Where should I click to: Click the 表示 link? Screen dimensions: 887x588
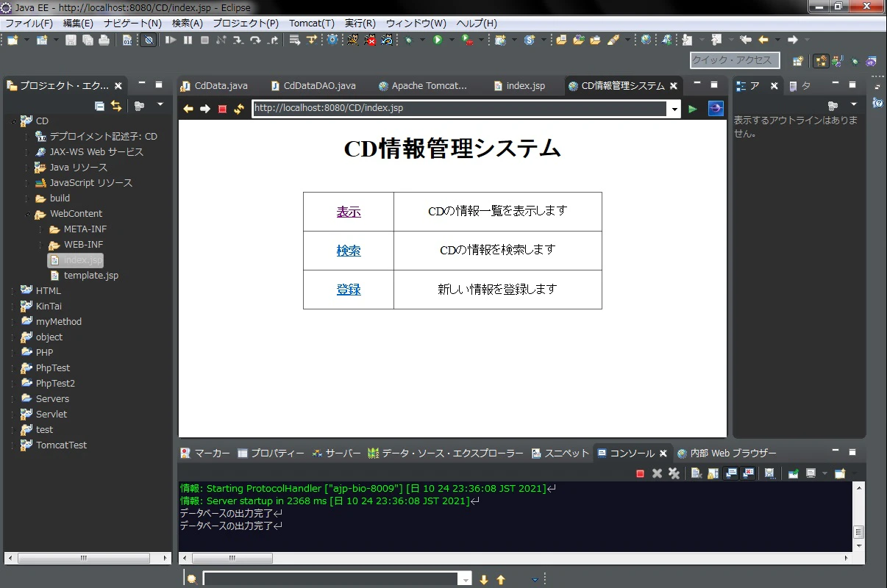click(349, 212)
